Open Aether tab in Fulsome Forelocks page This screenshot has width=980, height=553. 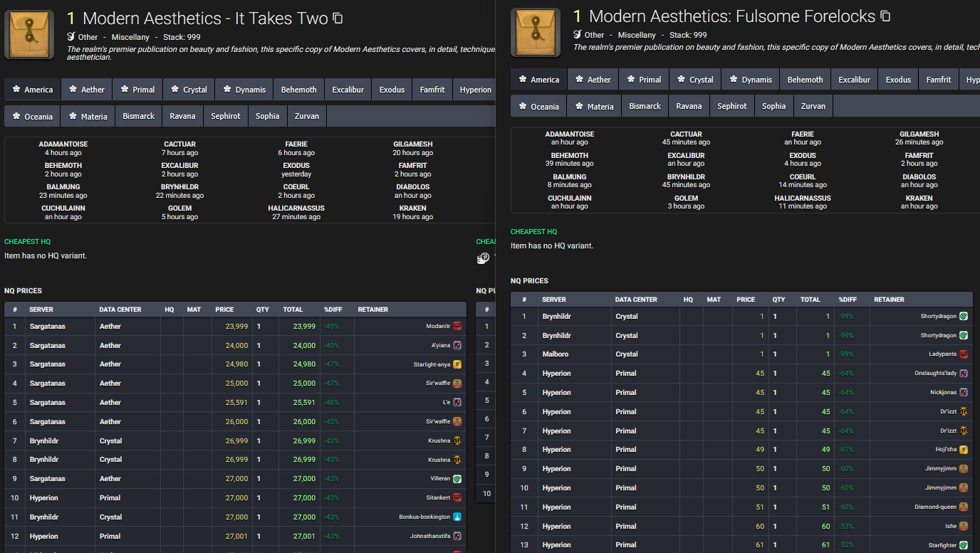[x=593, y=80]
